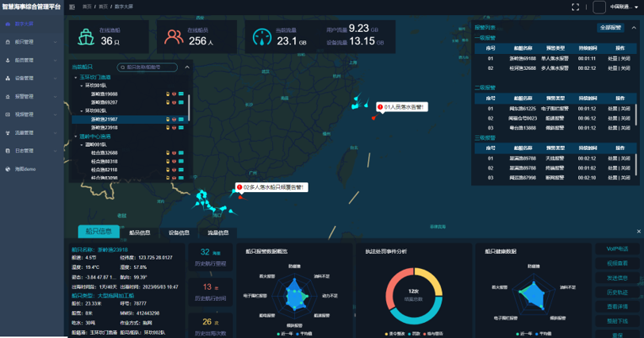Focus the ship name search input field
The height and width of the screenshot is (338, 644).
[148, 67]
